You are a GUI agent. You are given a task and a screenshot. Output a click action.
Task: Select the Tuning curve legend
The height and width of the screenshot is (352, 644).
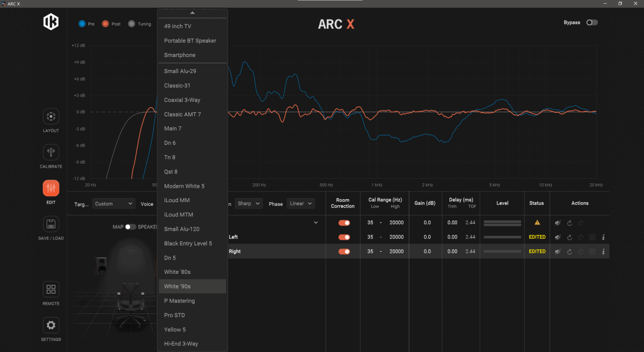point(132,24)
